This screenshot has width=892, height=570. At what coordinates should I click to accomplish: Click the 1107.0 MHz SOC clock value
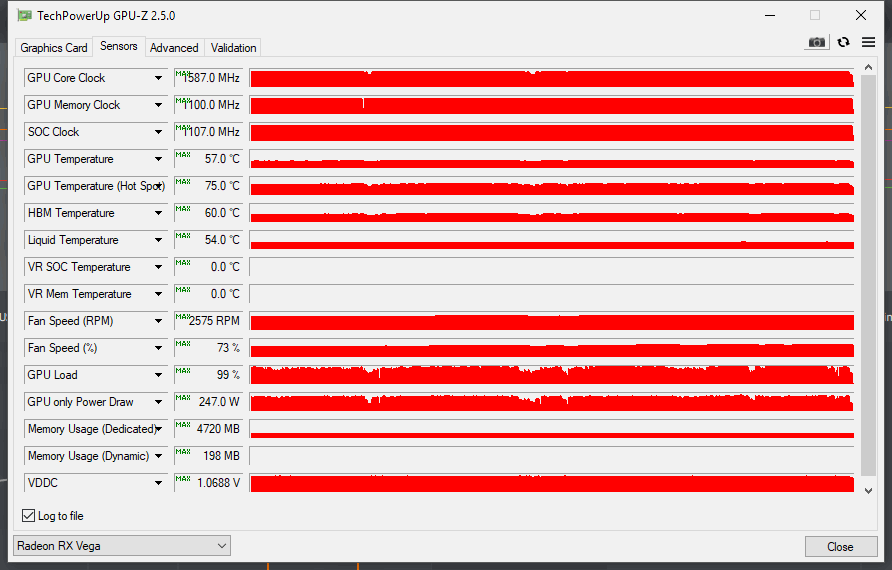211,132
